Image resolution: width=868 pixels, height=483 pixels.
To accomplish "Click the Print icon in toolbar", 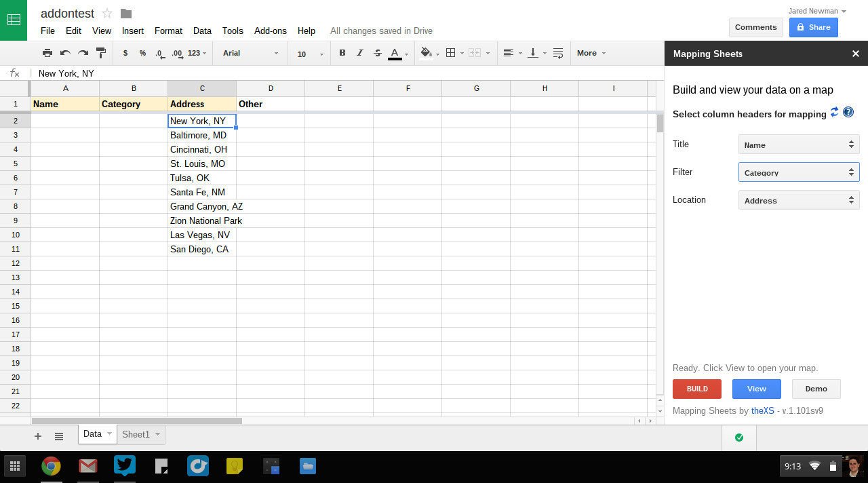I will tap(47, 53).
